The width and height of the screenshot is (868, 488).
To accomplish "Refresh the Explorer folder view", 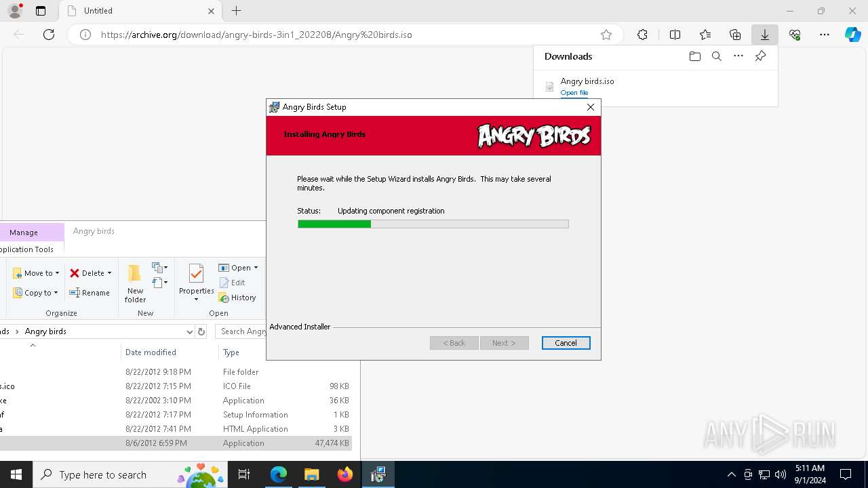I will pos(201,331).
